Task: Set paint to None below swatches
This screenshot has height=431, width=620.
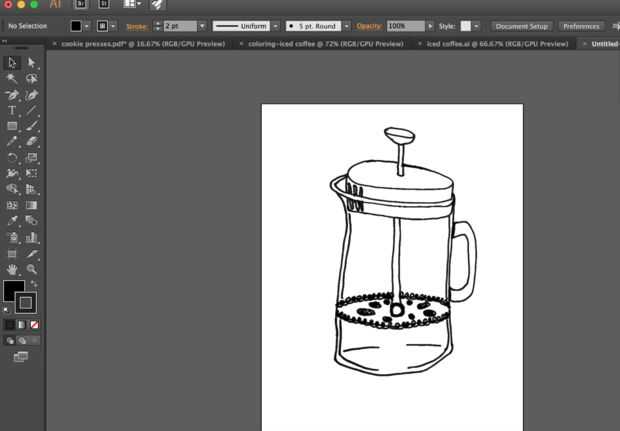Action: [35, 325]
